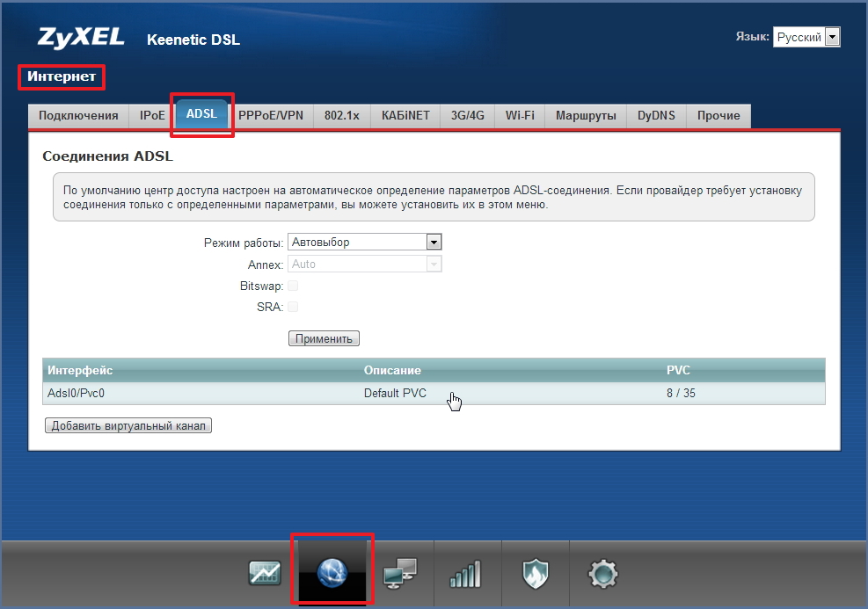Switch to the PPPoE/VPN tab

271,115
